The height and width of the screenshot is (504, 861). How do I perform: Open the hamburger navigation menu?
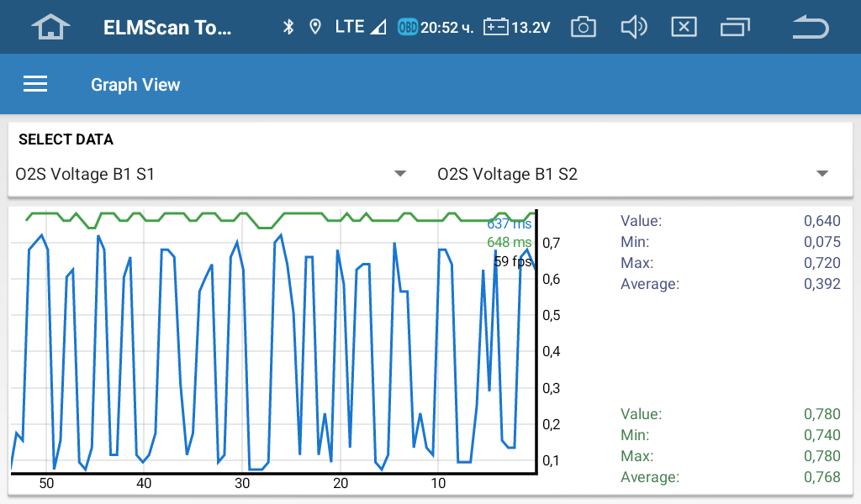(x=35, y=84)
